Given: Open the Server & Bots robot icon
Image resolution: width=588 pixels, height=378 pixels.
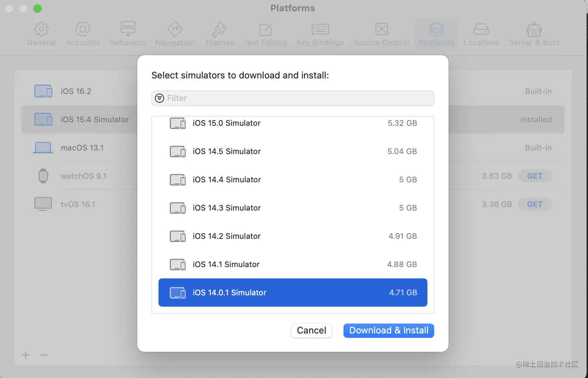Looking at the screenshot, I should [x=534, y=29].
